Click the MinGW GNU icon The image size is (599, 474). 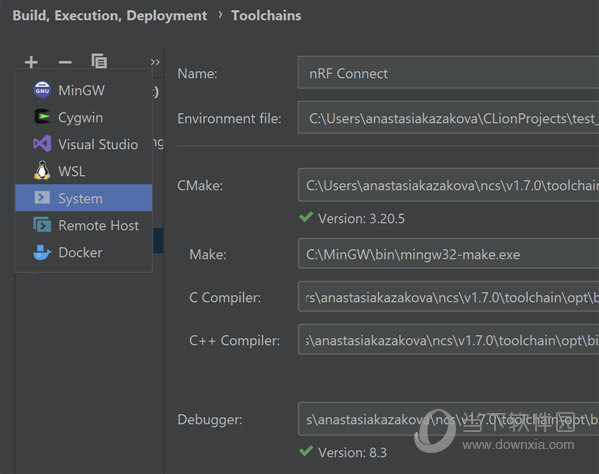click(x=42, y=90)
